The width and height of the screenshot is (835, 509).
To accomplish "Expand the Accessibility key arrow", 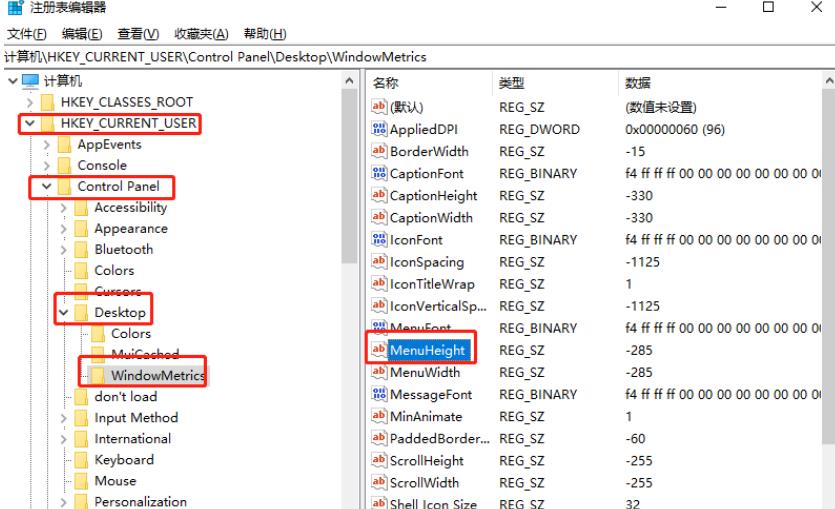I will pyautogui.click(x=63, y=208).
